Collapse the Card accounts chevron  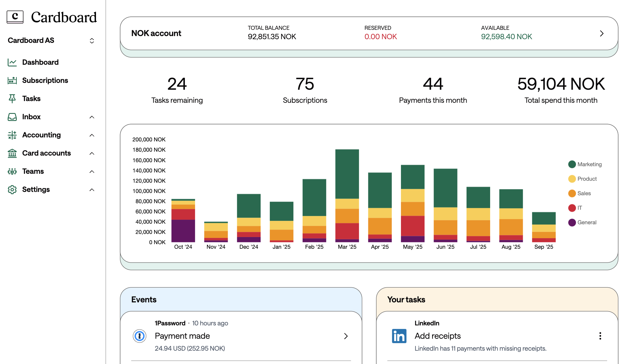(92, 153)
